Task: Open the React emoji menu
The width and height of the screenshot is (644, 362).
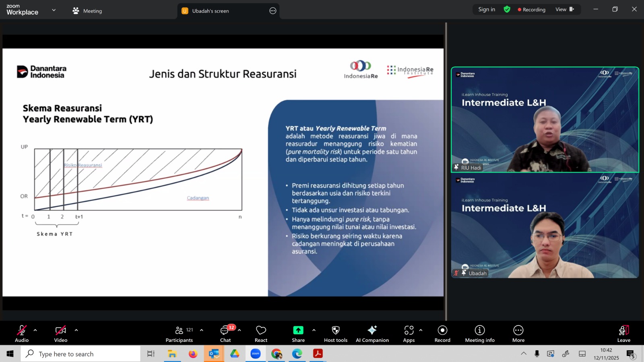Action: coord(261,333)
